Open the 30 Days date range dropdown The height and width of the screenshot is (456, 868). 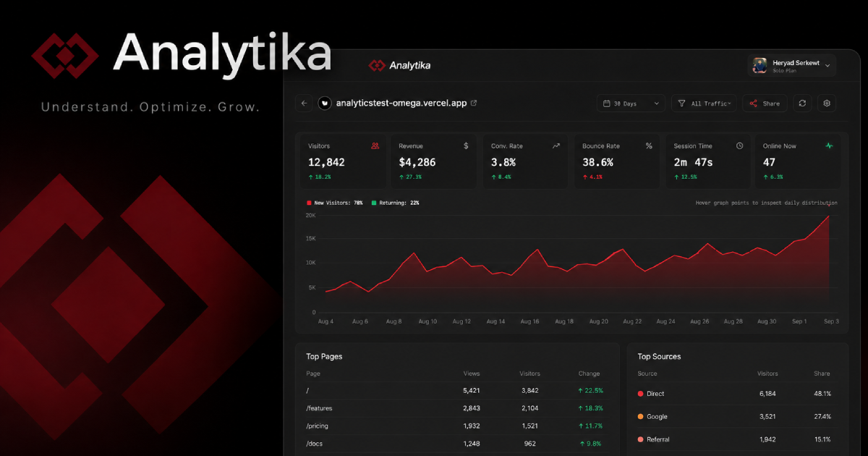[x=631, y=104]
